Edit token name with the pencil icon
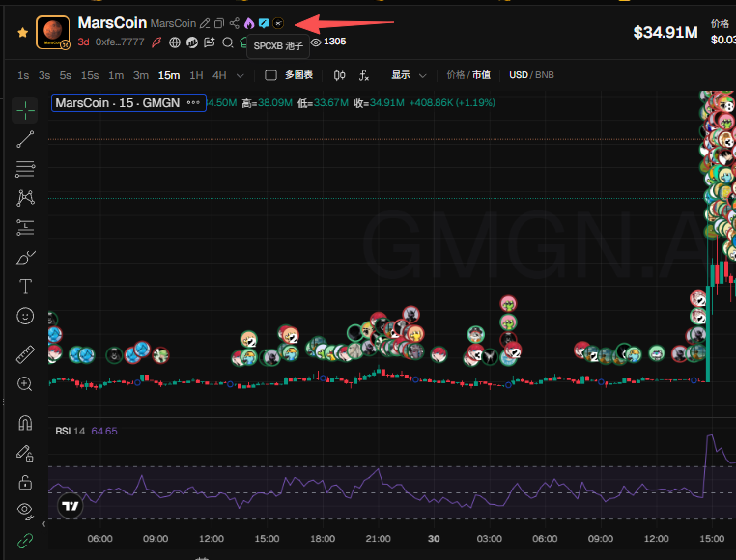This screenshot has width=736, height=560. pyautogui.click(x=205, y=23)
